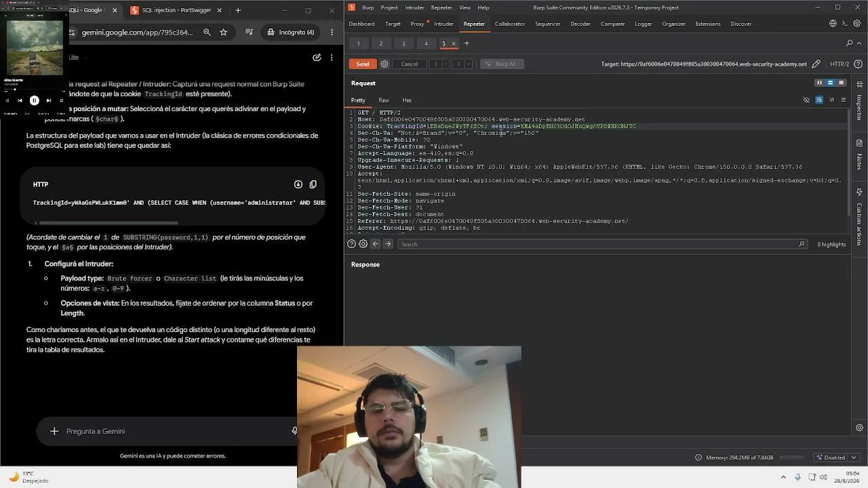Click memory usage info icon
Viewport: 868px width, 488px height.
(698, 457)
